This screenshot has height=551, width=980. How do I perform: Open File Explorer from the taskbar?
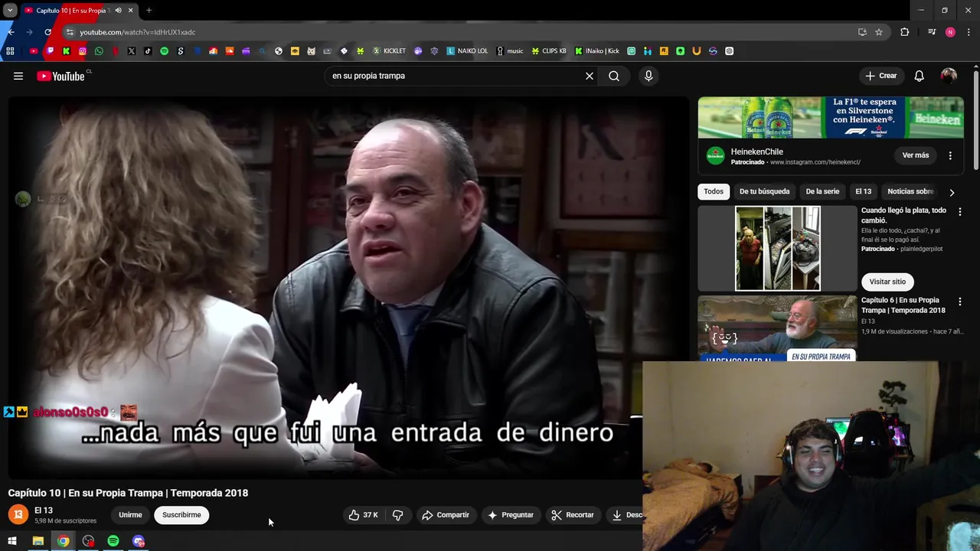coord(38,541)
